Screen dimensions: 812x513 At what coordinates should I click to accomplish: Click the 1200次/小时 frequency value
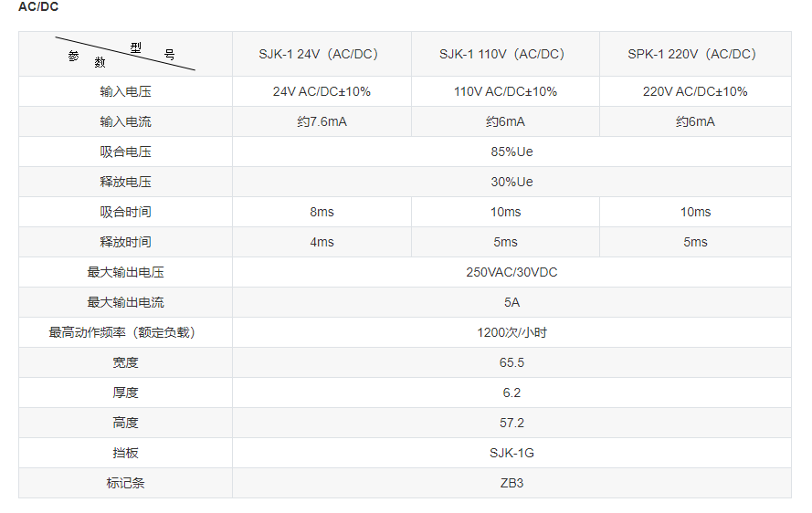click(x=511, y=332)
